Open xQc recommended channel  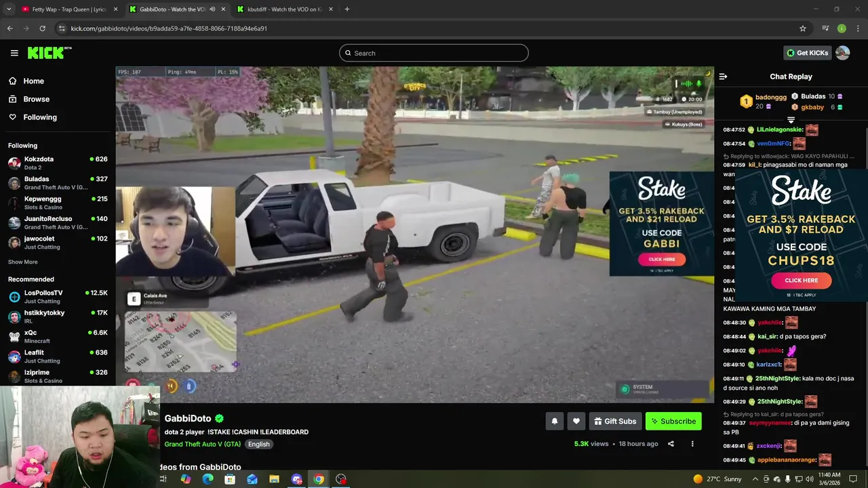point(58,336)
